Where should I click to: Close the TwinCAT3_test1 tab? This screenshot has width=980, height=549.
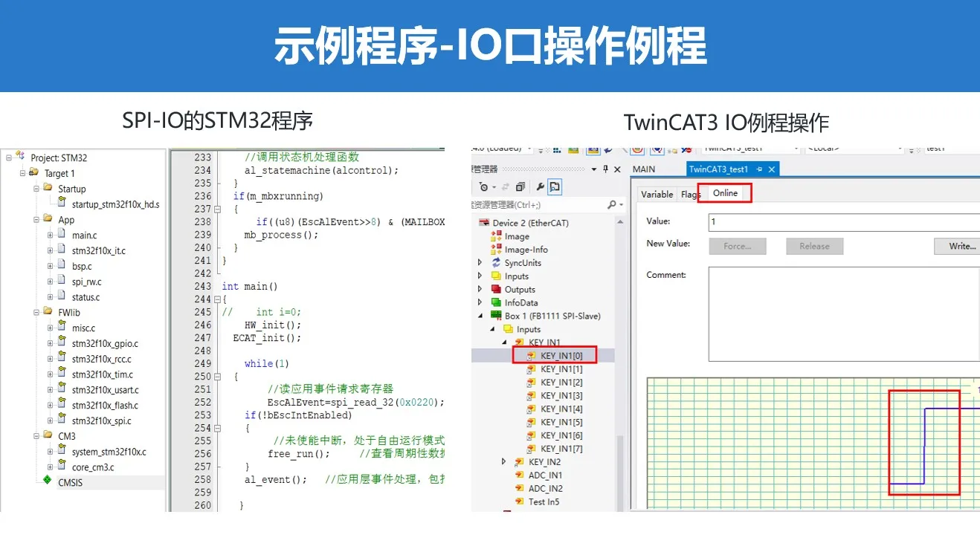(772, 169)
